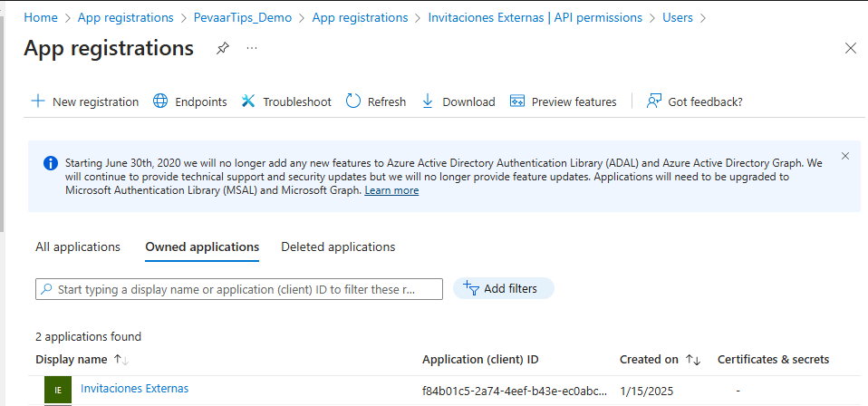Image resolution: width=868 pixels, height=406 pixels.
Task: Open Invitaciones Externas | API permissions breadcrumb
Action: [x=535, y=18]
